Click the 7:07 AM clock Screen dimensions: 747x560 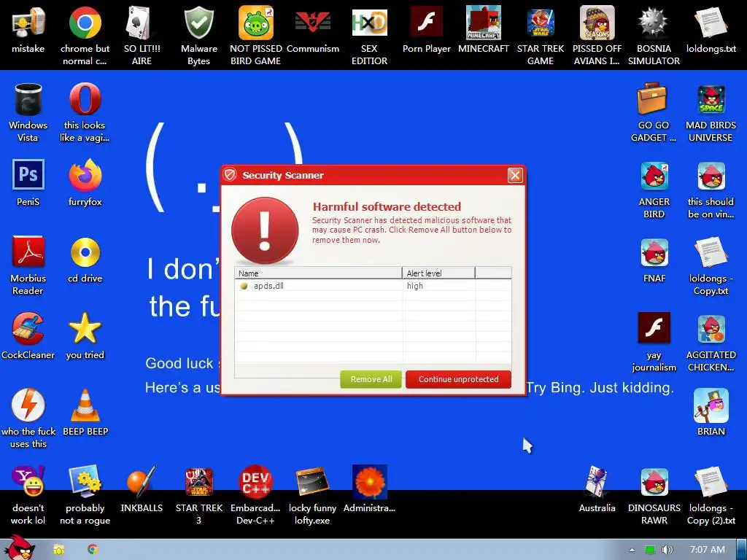[707, 550]
